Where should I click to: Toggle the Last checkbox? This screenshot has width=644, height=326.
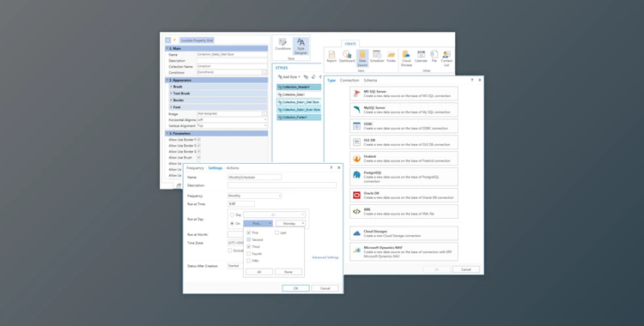pyautogui.click(x=276, y=232)
